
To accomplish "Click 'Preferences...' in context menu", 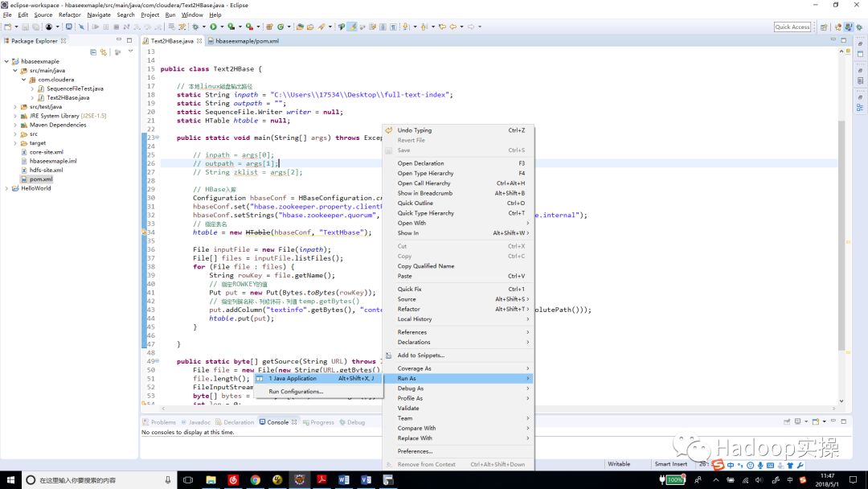I will pos(458,451).
